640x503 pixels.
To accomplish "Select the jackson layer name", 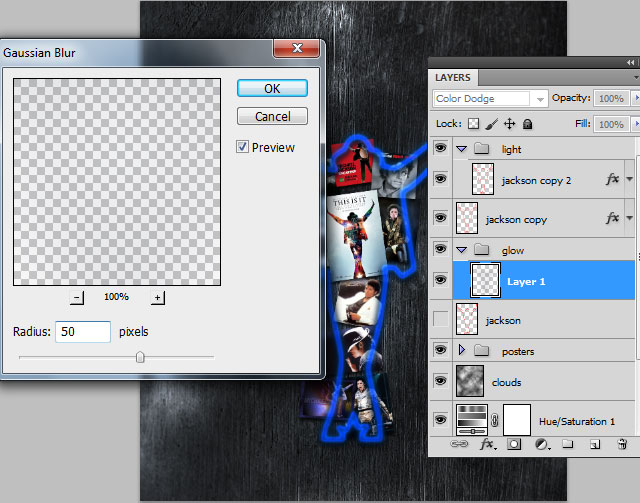I will coord(503,320).
